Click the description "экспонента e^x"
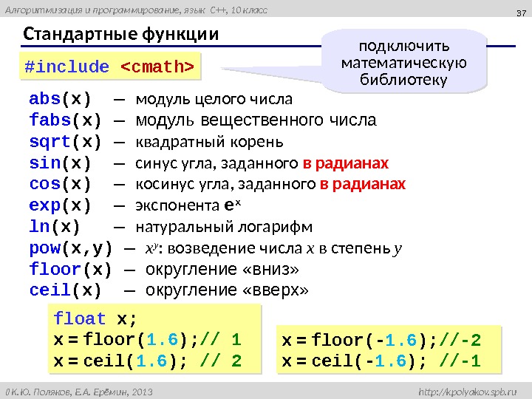The height and width of the screenshot is (399, 532). (x=188, y=205)
